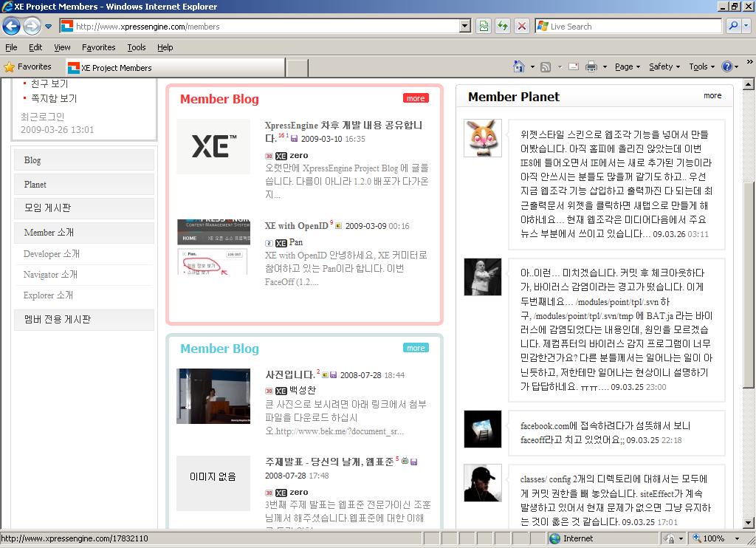756x548 pixels.
Task: Open the Planet sidebar menu item
Action: click(84, 185)
